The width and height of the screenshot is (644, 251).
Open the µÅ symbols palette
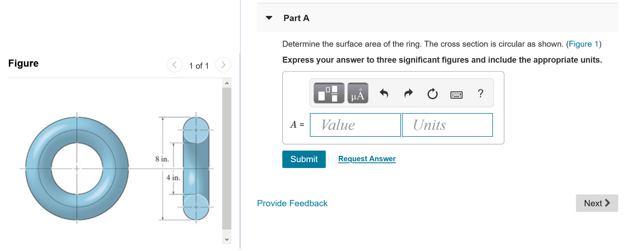(358, 93)
